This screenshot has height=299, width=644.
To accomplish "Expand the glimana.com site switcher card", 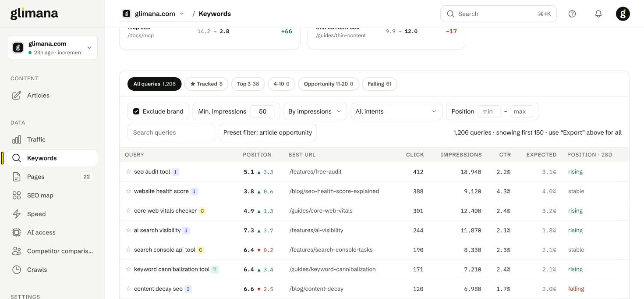I will [x=52, y=47].
